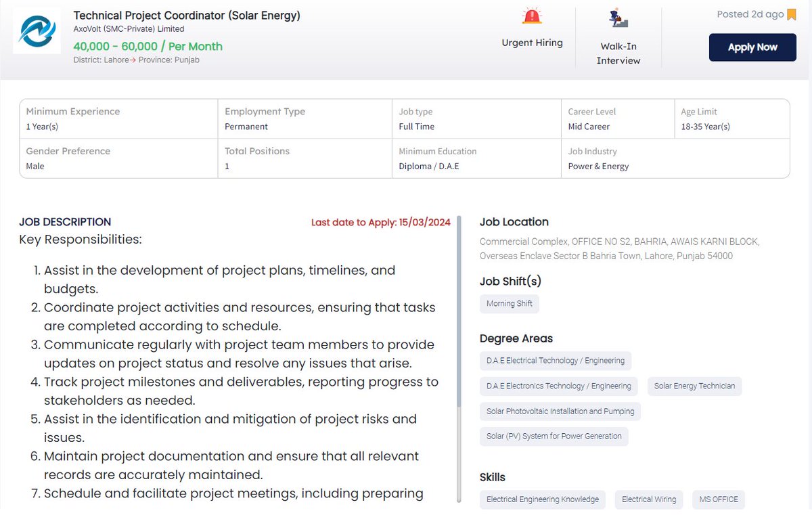Click the bookmark icon beside Posted 2d ago
The image size is (812, 515).
792,15
